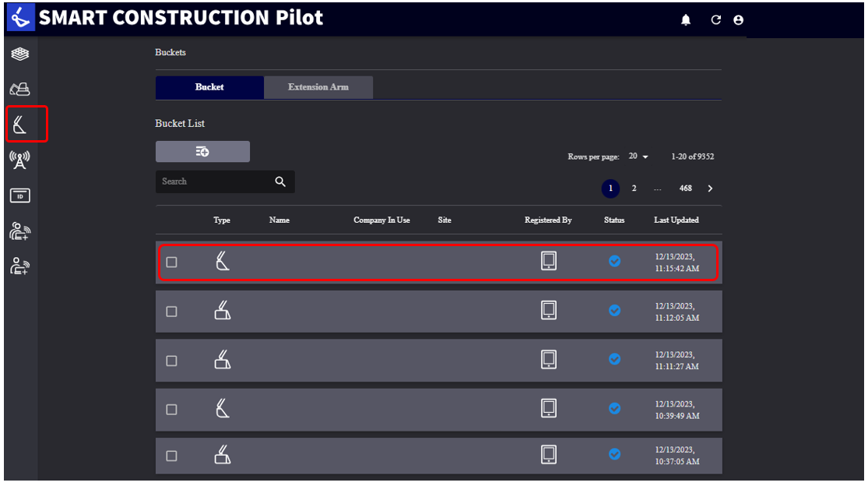Open the bucket sidebar icon
Screen dimensions: 868x486
(x=20, y=124)
